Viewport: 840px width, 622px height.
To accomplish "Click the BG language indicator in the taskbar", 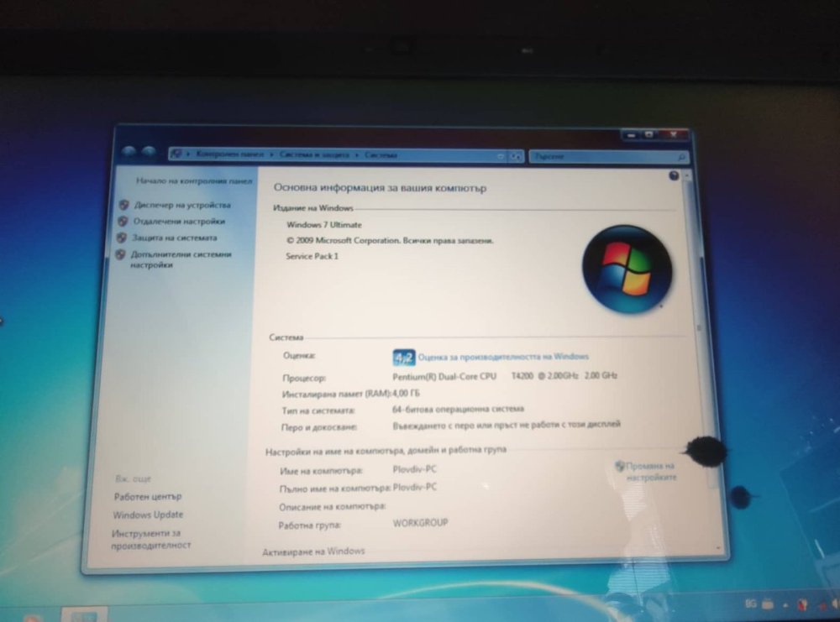I will point(751,604).
